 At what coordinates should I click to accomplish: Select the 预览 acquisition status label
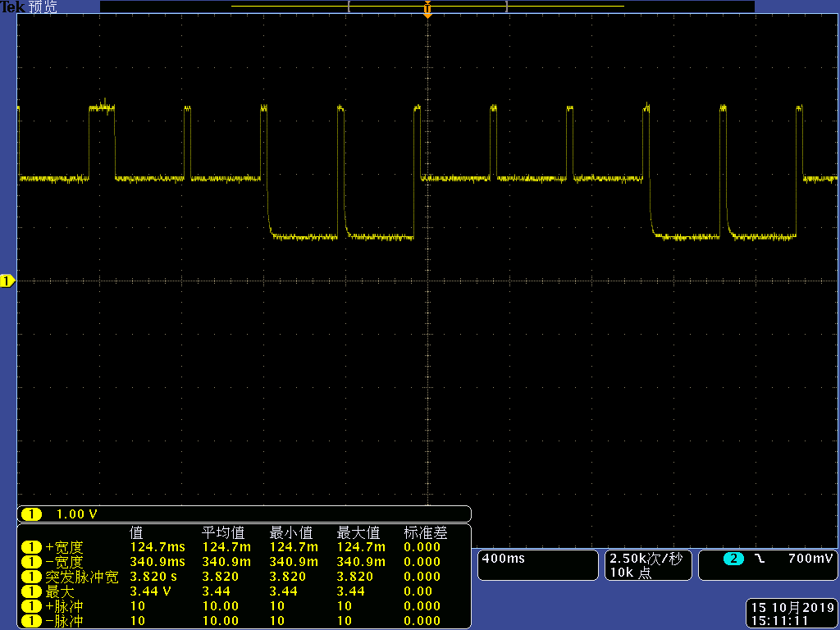tap(43, 7)
